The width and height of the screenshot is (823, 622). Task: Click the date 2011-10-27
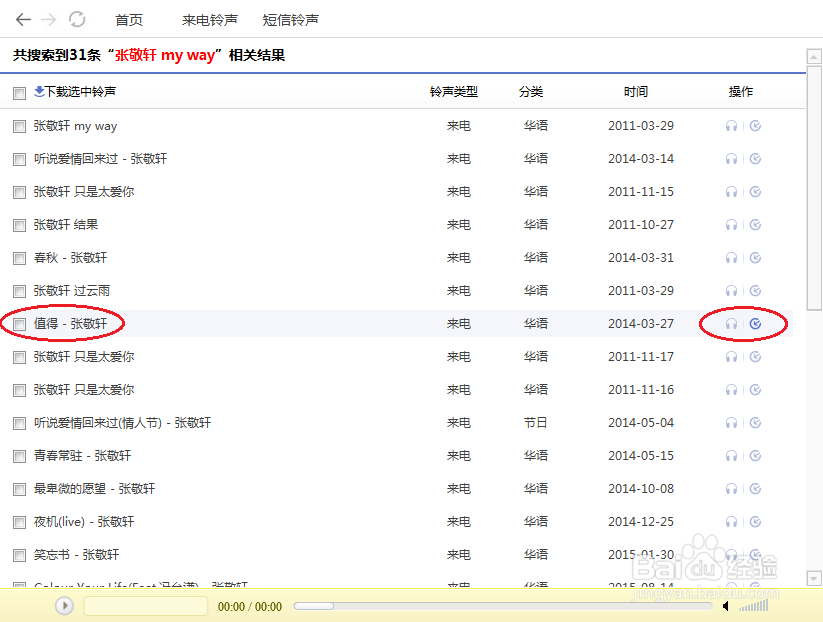pyautogui.click(x=641, y=225)
